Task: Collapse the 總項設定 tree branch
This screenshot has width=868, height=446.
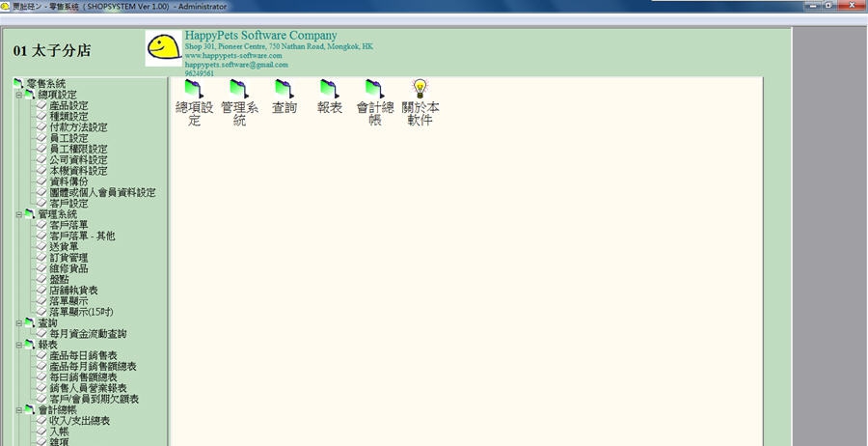Action: (x=18, y=95)
